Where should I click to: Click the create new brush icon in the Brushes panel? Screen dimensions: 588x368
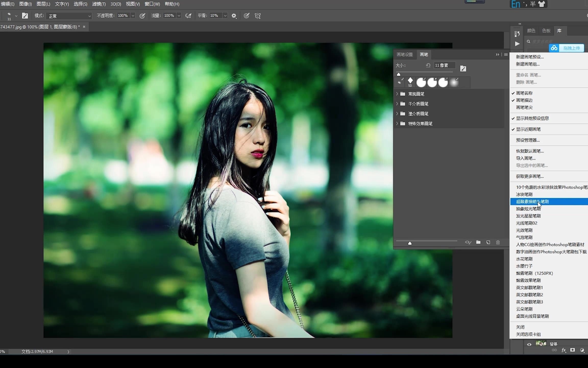[488, 242]
